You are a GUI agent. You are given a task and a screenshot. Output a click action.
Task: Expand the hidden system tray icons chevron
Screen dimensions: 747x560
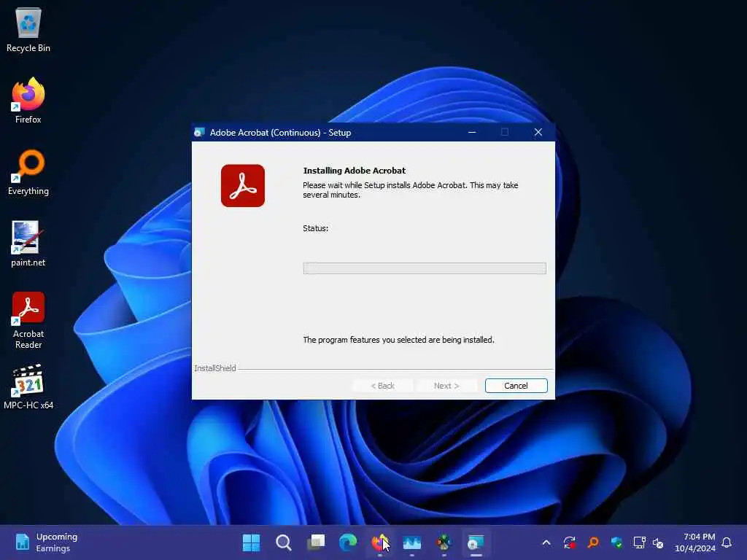tap(546, 542)
